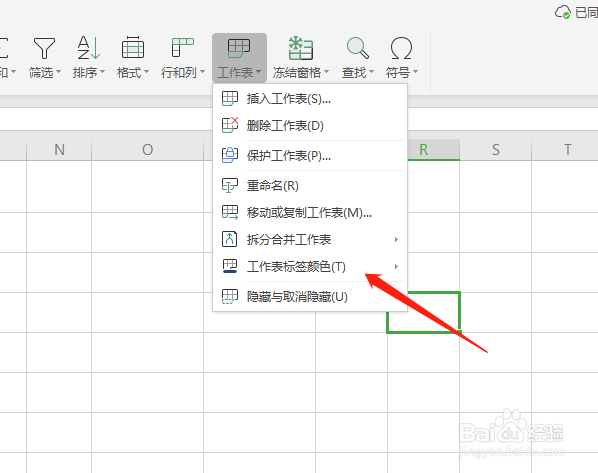Select the column T header
598x473 pixels.
[x=565, y=150]
